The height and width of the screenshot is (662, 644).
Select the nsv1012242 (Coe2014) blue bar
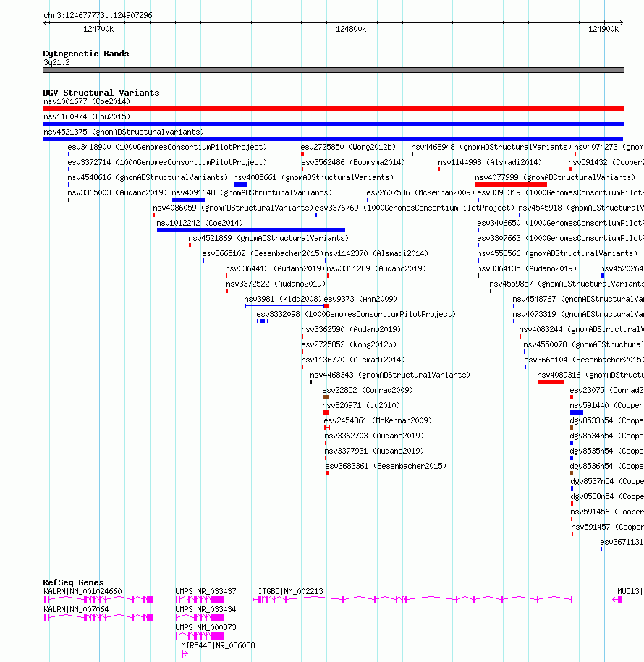coord(251,230)
